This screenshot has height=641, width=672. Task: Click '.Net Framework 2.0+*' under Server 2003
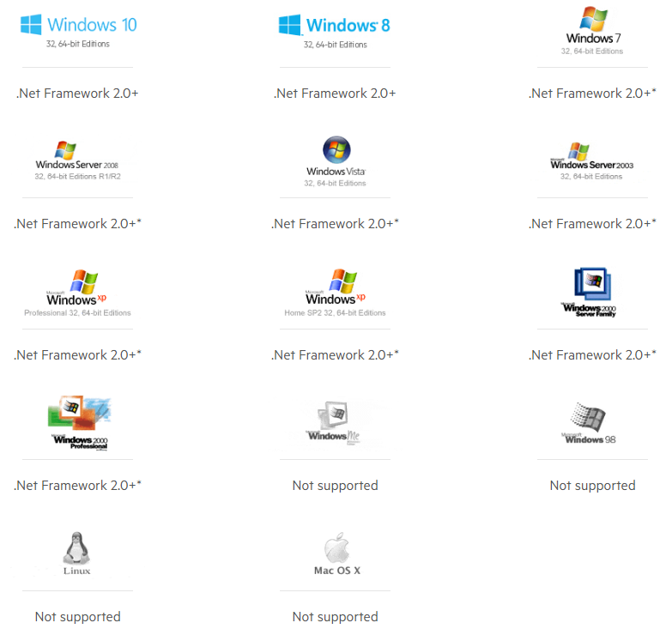592,224
